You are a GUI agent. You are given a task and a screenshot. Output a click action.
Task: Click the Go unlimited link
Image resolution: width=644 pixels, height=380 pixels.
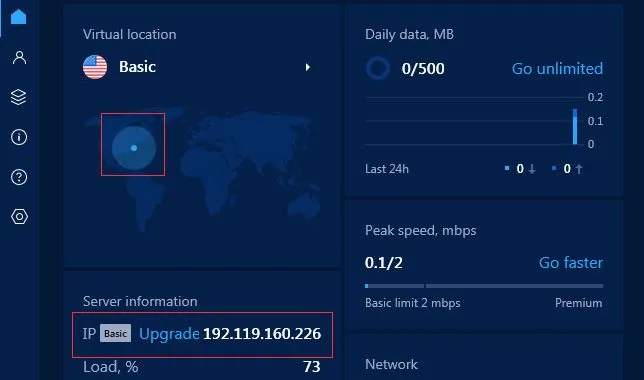click(x=557, y=69)
